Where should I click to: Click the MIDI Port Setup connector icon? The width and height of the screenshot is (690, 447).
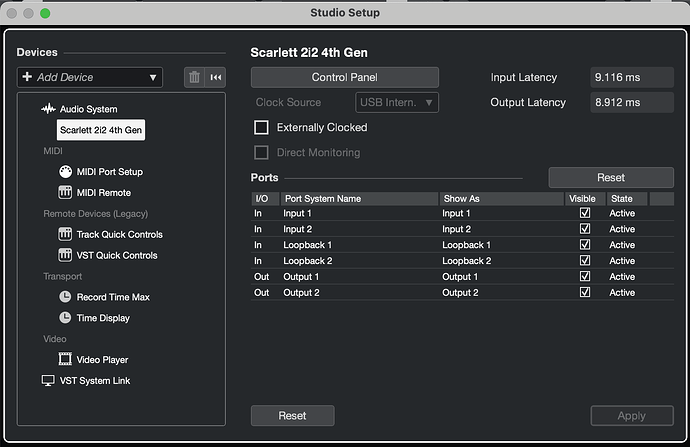click(x=66, y=172)
